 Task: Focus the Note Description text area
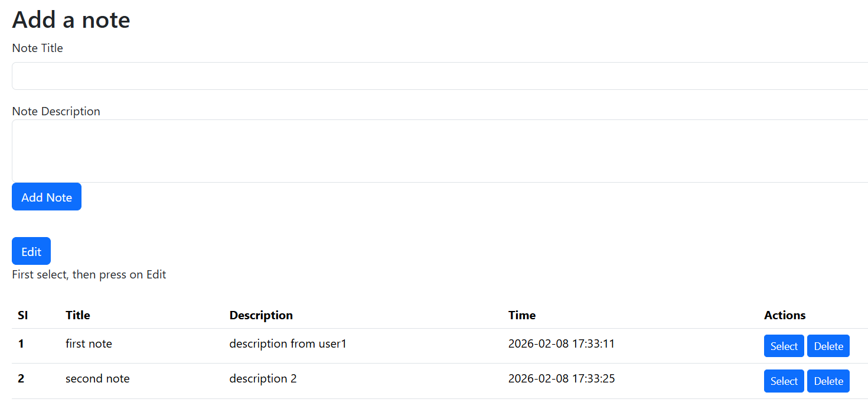click(x=437, y=151)
